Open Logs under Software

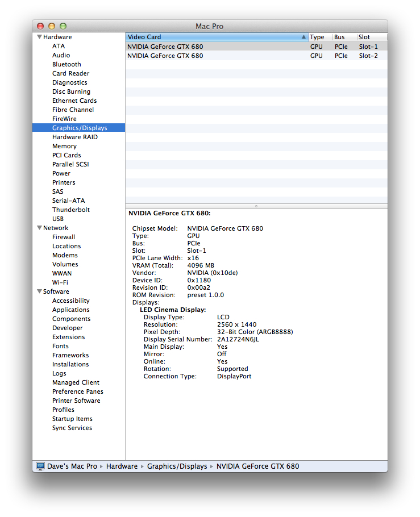pos(59,373)
